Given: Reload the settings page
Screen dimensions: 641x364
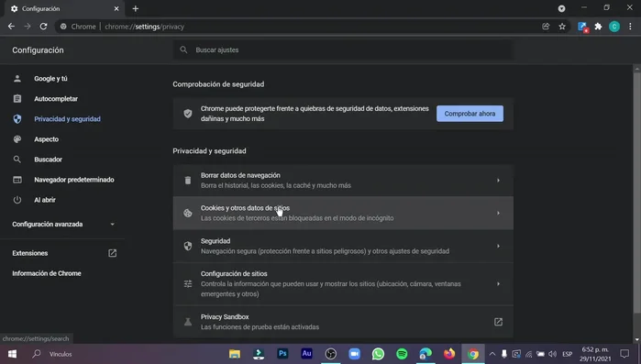Looking at the screenshot, I should (43, 27).
